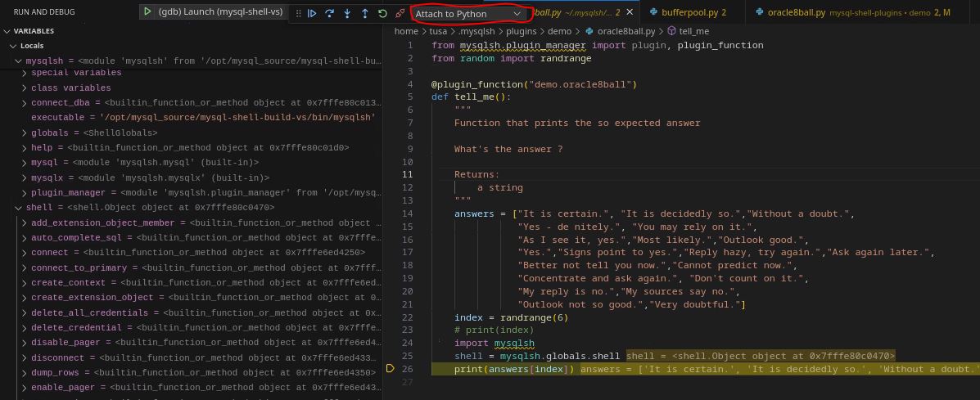Collapse the VARIABLES section

[x=7, y=31]
